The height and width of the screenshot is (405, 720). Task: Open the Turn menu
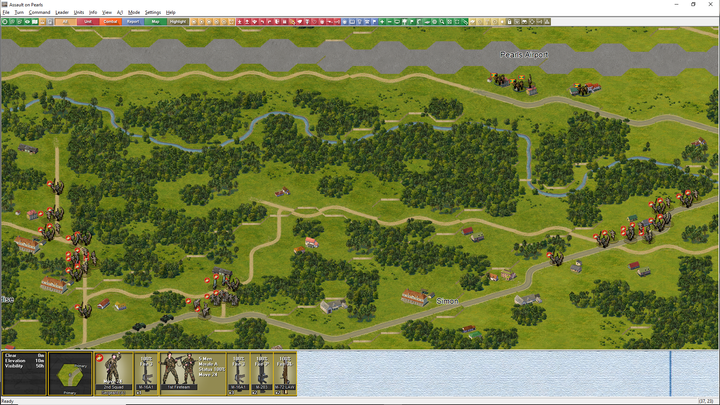pos(19,12)
